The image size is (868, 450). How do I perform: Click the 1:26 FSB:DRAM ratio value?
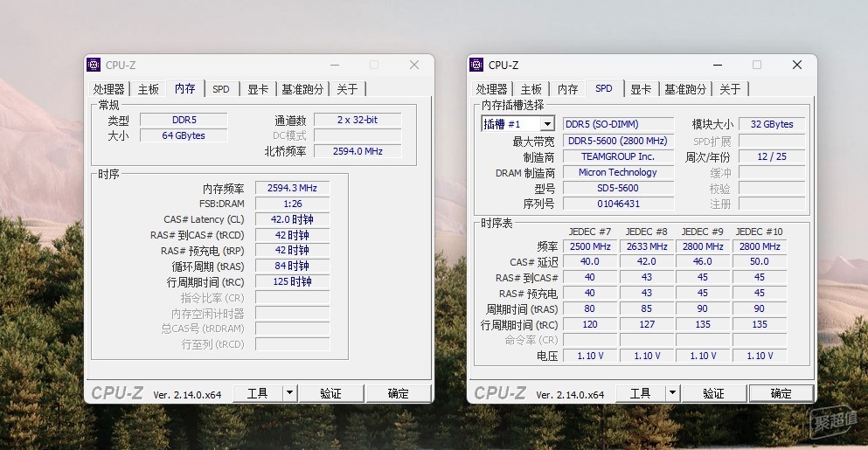292,204
